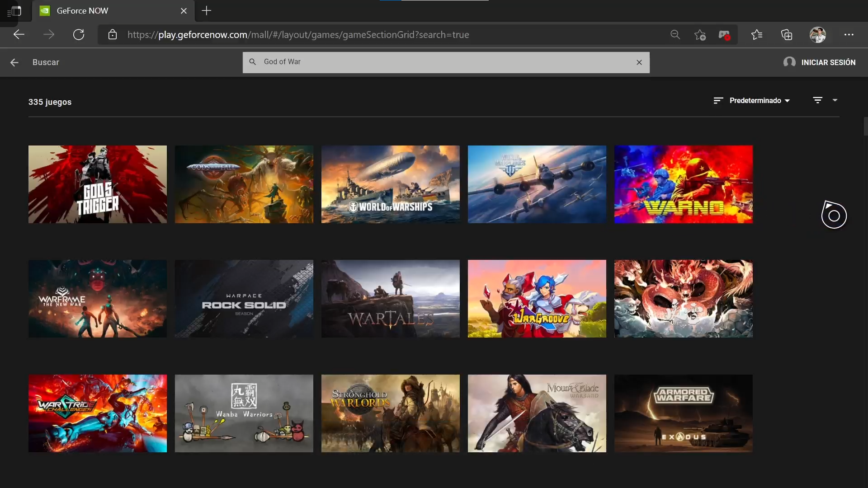868x488 pixels.
Task: Go back in the browser
Action: (x=19, y=35)
